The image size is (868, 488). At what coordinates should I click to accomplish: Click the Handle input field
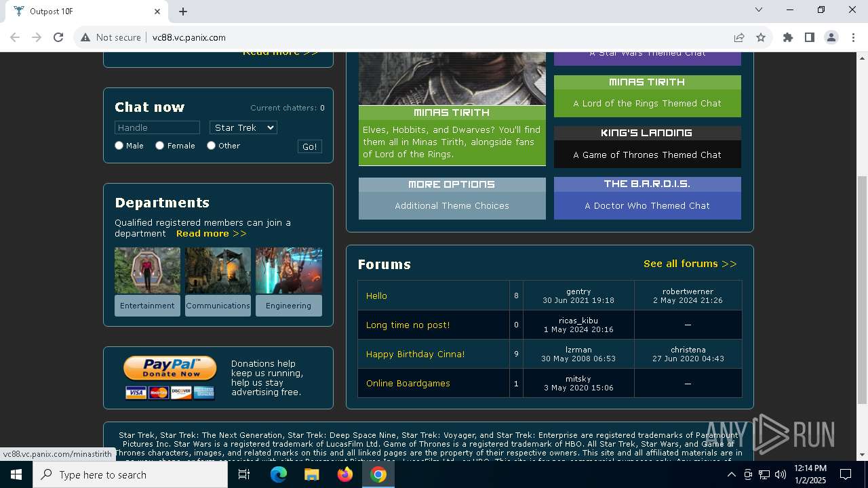coord(157,127)
